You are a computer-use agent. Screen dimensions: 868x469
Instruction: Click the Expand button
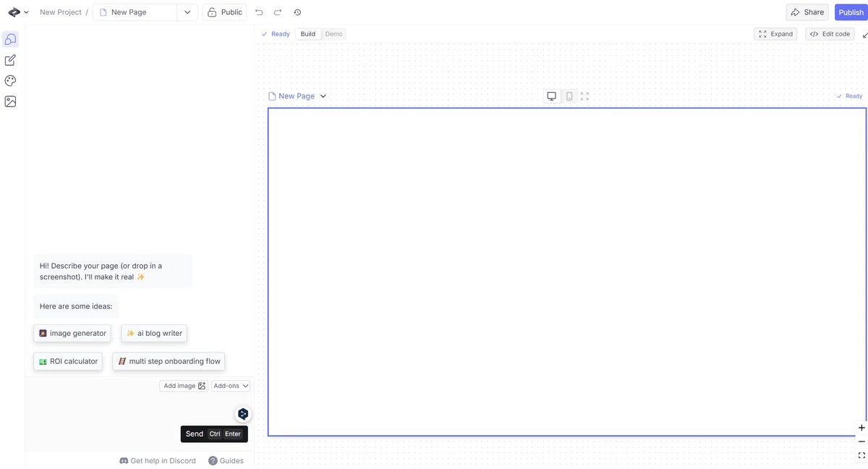pos(775,34)
